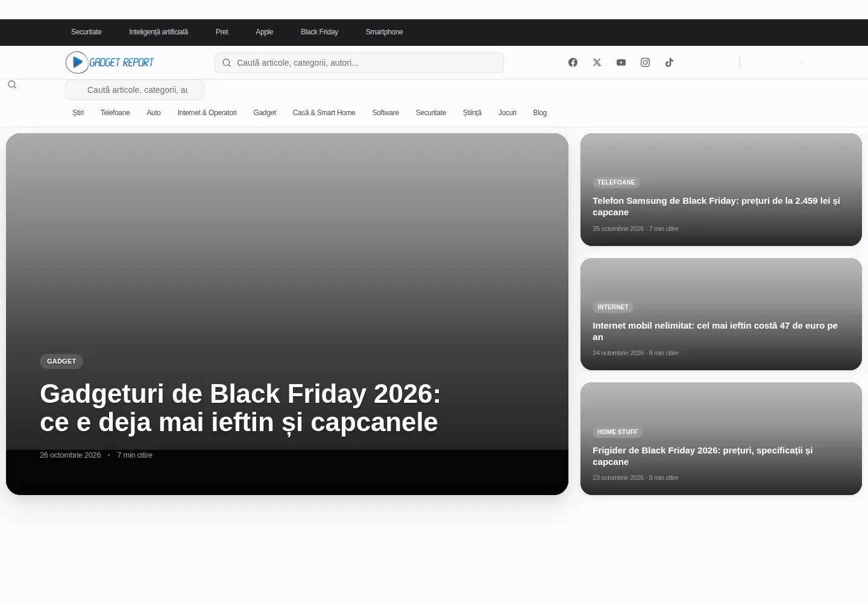The width and height of the screenshot is (868, 603).
Task: Go to the Jocuri menu section
Action: click(x=507, y=113)
